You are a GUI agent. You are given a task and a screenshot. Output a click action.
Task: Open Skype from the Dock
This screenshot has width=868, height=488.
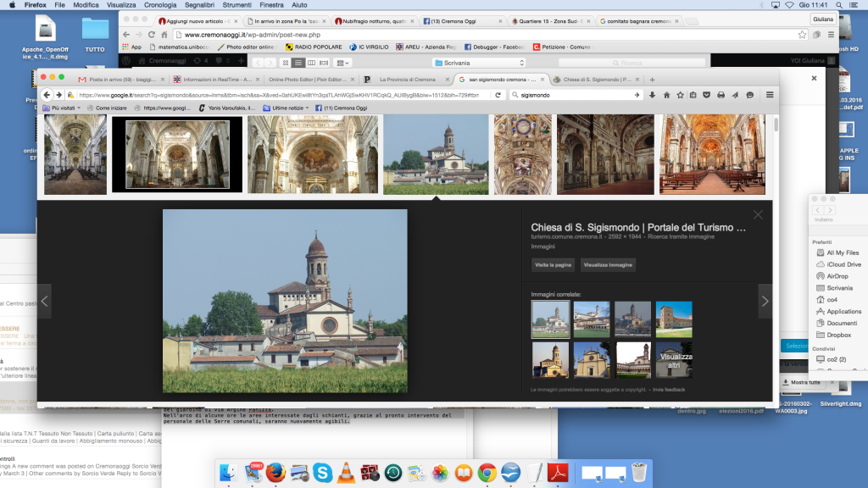(x=322, y=472)
